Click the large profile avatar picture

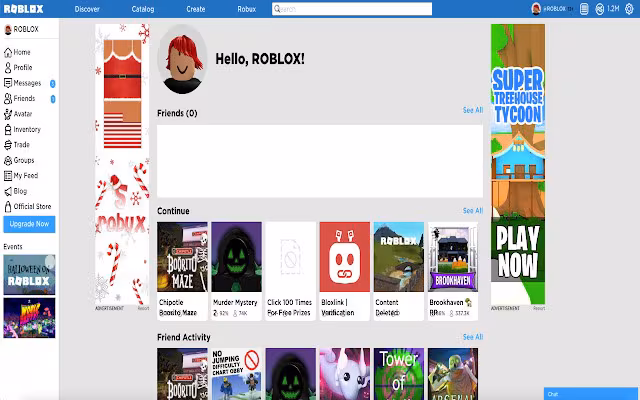[182, 60]
